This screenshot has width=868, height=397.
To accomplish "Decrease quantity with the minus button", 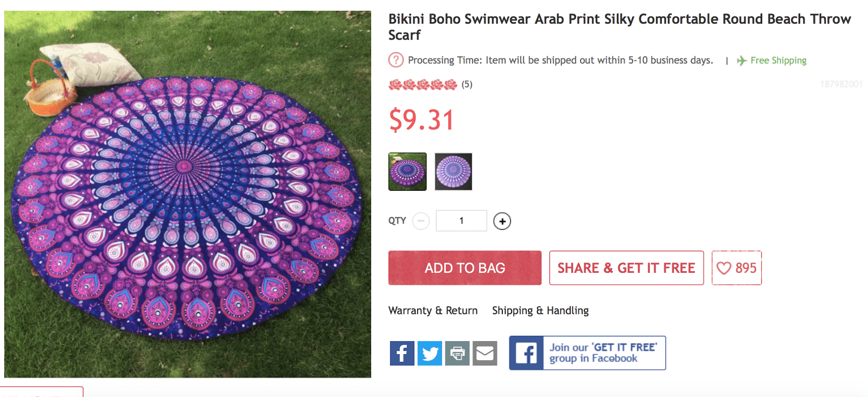I will tap(421, 221).
